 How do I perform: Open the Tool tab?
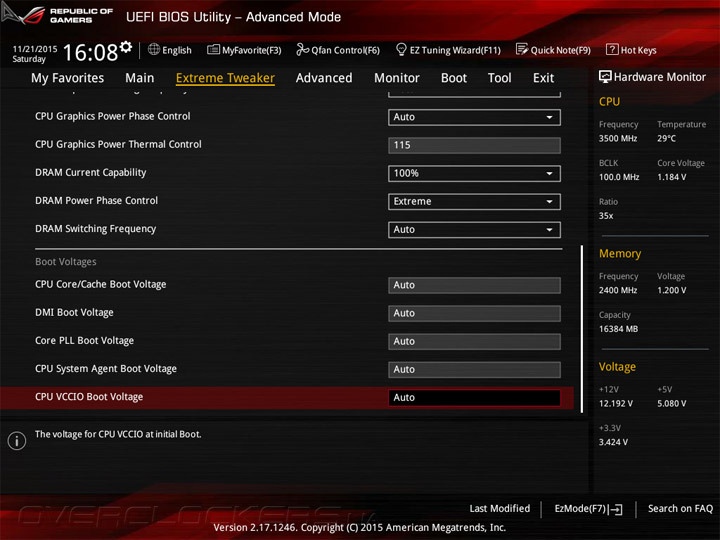click(x=499, y=78)
